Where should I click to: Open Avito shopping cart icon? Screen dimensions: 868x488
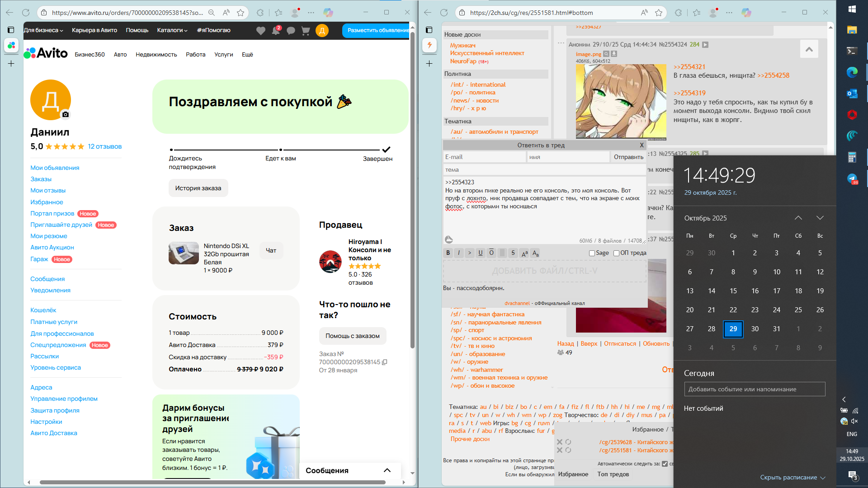(x=306, y=31)
